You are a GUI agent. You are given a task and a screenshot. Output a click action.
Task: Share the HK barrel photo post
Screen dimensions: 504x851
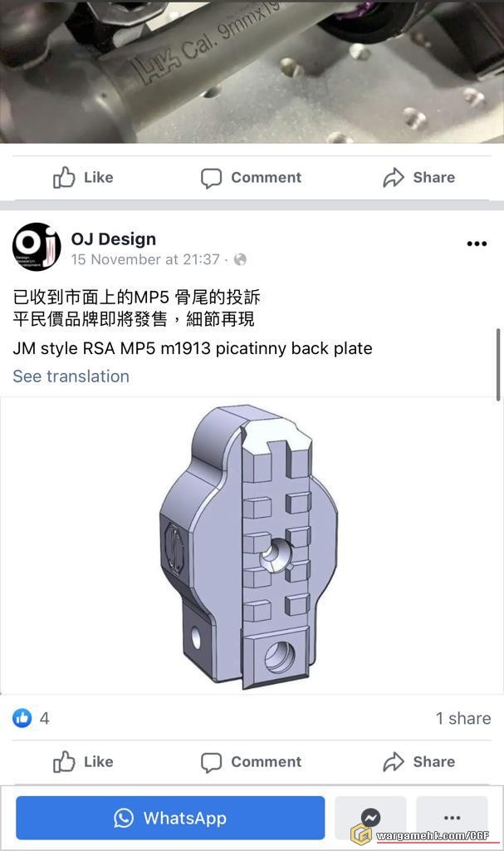(418, 177)
